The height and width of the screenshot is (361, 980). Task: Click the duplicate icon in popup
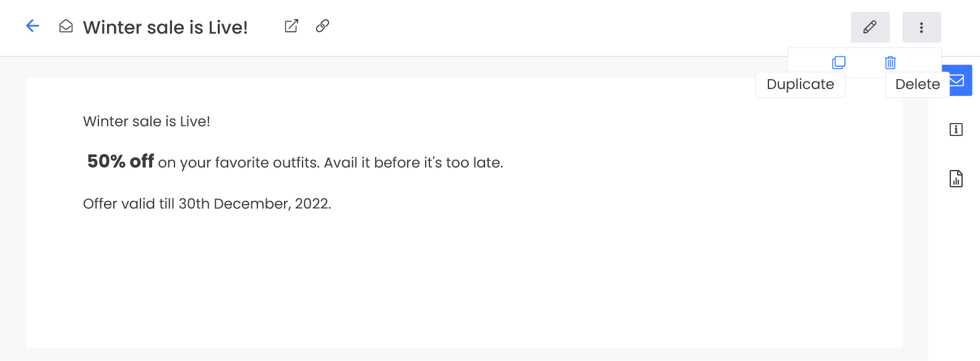[x=839, y=62]
